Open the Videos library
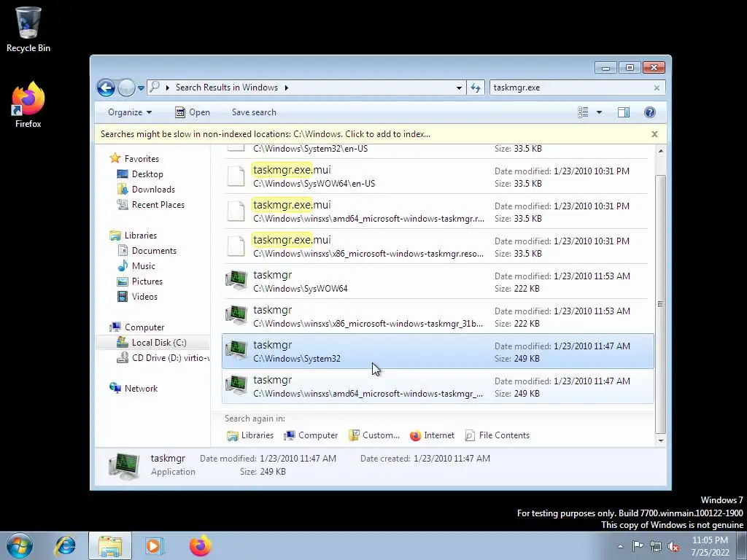The image size is (747, 560). point(144,297)
